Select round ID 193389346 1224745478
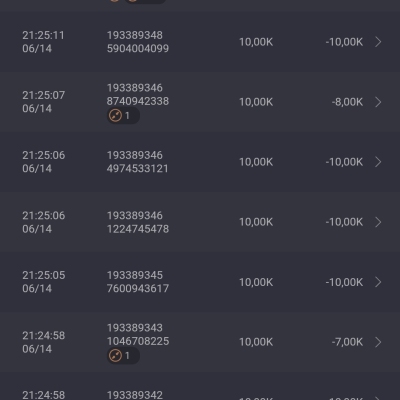 pyautogui.click(x=138, y=222)
